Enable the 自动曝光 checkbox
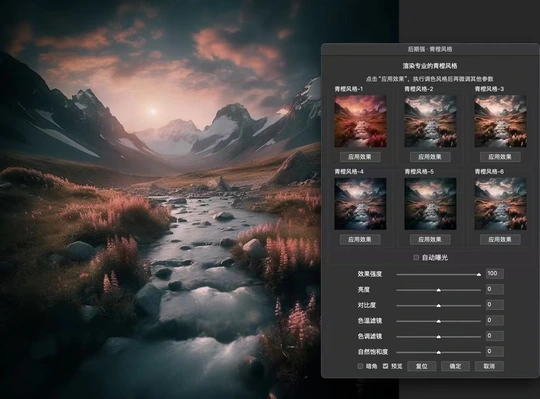The height and width of the screenshot is (399, 540). 416,258
